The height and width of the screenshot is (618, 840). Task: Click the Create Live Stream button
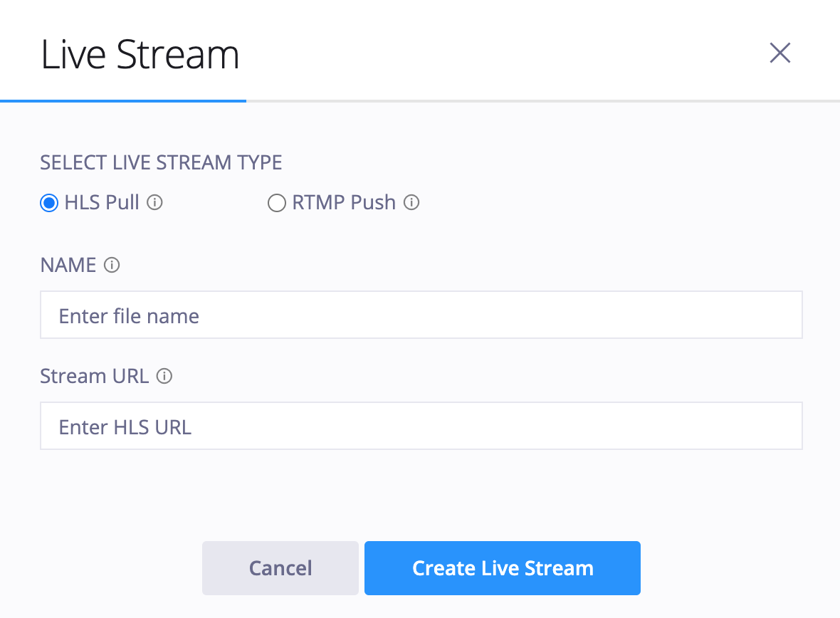coord(503,568)
